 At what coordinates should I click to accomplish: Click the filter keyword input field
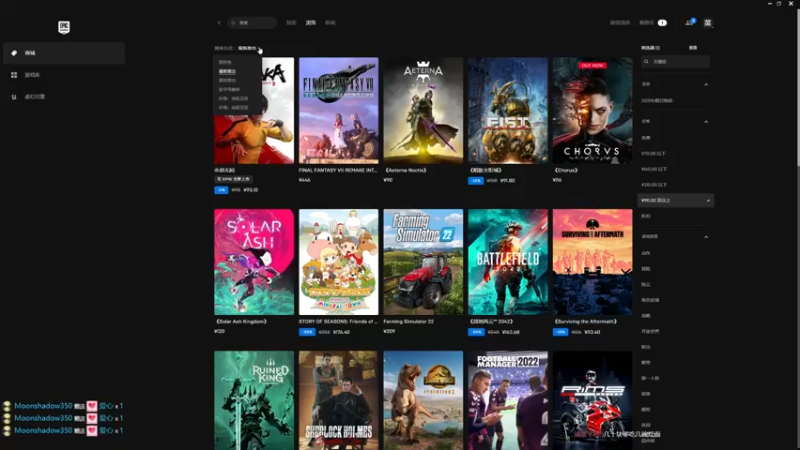click(675, 62)
